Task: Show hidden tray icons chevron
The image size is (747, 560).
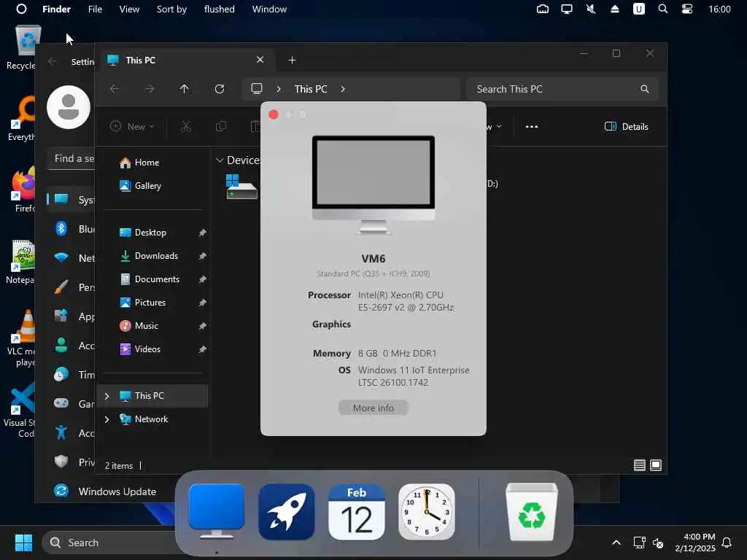Action: click(616, 542)
